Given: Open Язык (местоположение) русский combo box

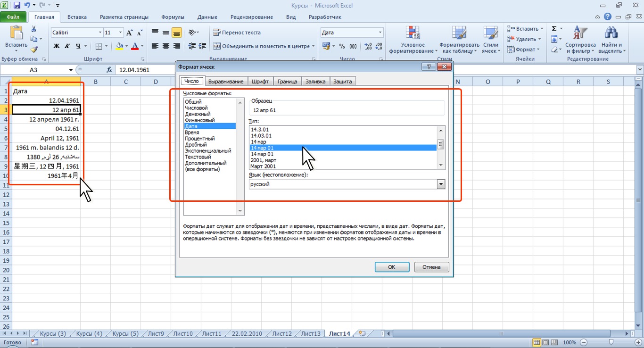Looking at the screenshot, I should (347, 184).
